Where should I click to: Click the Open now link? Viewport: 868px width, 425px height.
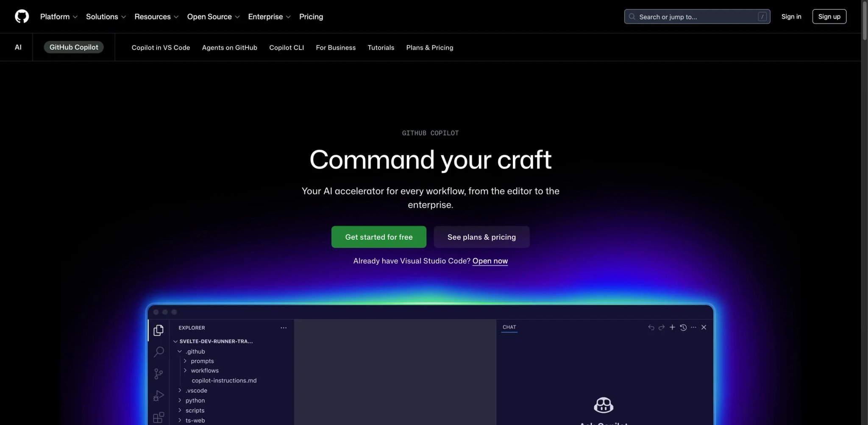coord(490,261)
